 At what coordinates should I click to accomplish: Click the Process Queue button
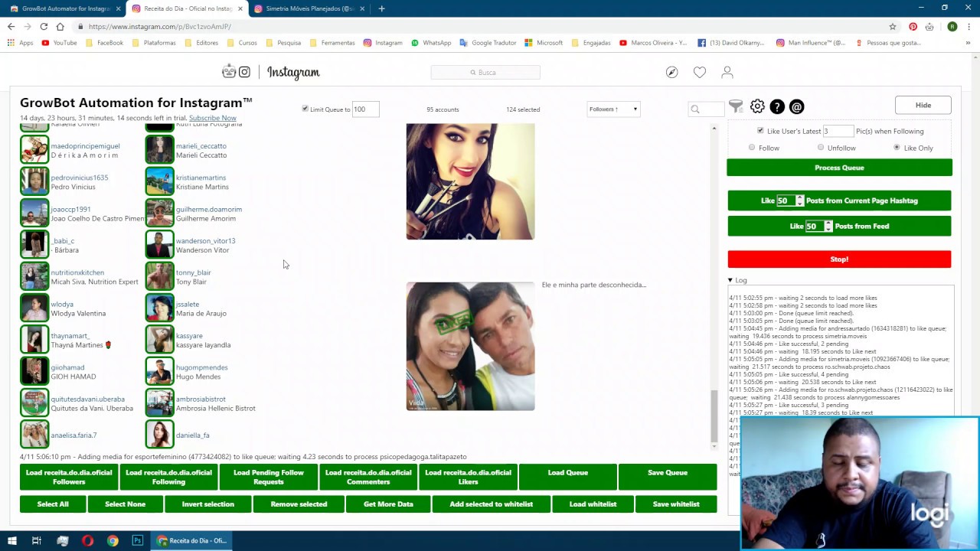pos(839,168)
